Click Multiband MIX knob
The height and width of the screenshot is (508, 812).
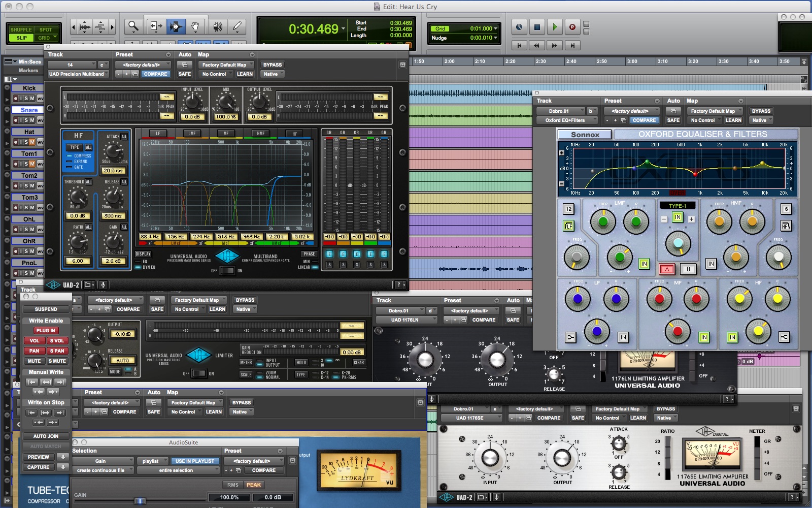pyautogui.click(x=226, y=103)
